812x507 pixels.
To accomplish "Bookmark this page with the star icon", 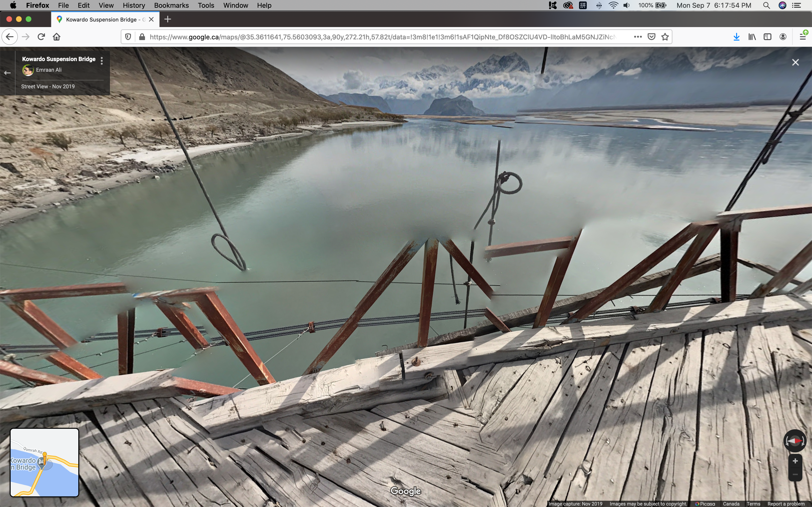I will [665, 37].
